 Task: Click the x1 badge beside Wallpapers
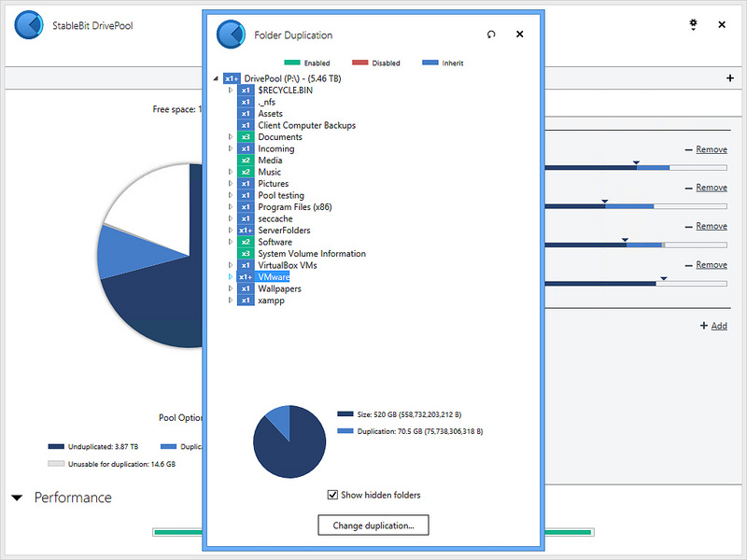click(246, 288)
